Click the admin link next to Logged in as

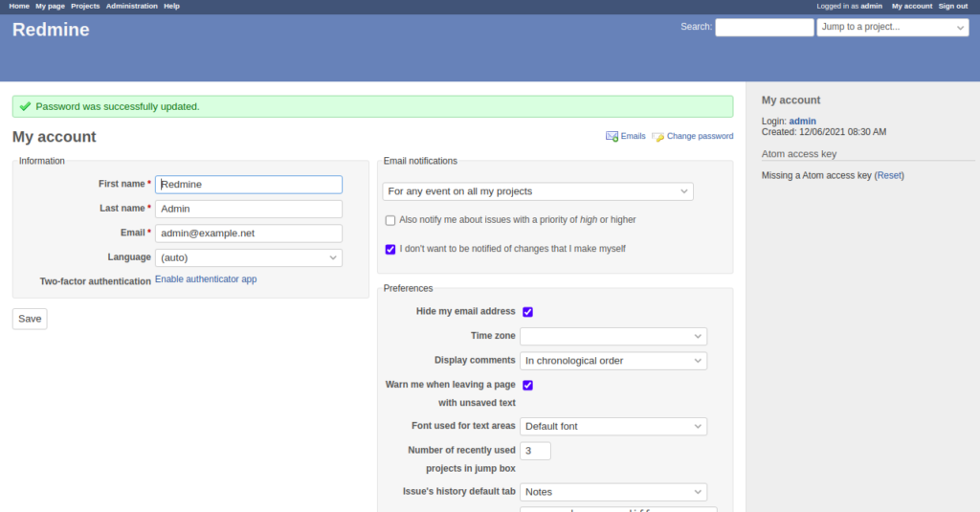tap(871, 6)
